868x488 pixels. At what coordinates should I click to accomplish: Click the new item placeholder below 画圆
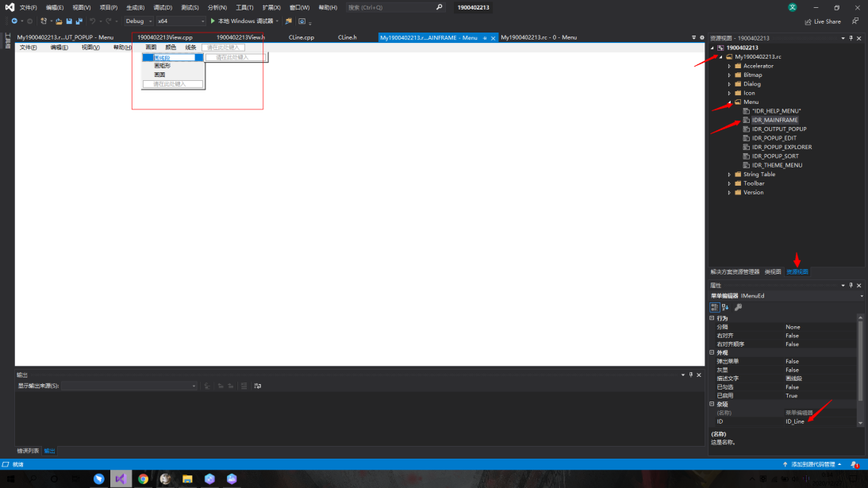[x=173, y=84]
